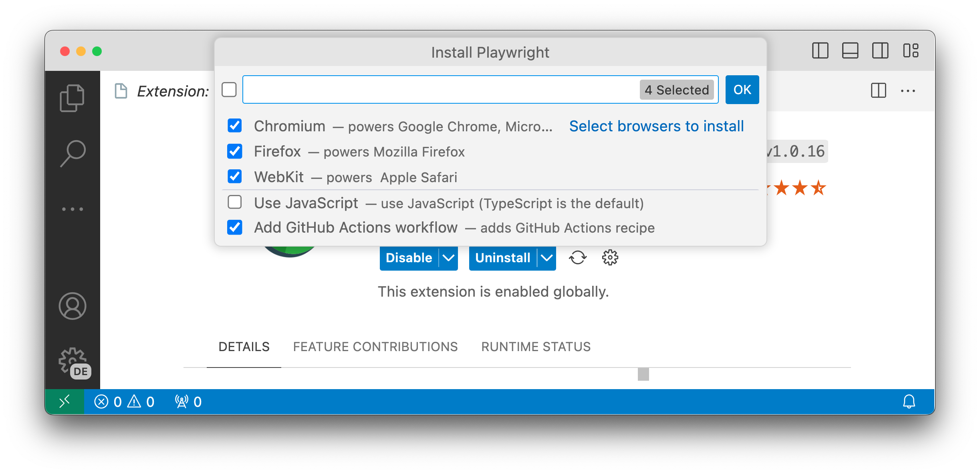
Task: Uncheck the Chromium browser checkbox
Action: (x=235, y=126)
